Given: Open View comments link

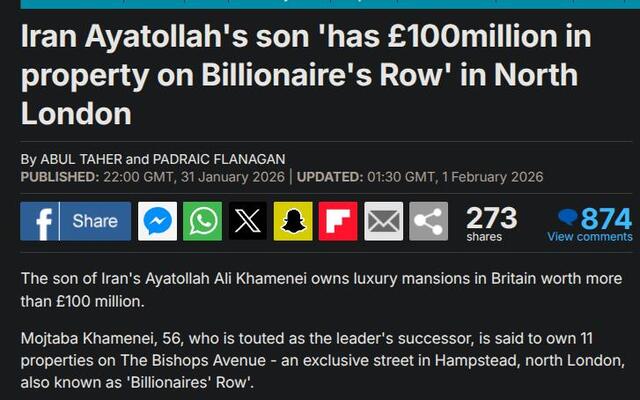Looking at the screenshot, I should pyautogui.click(x=589, y=237).
